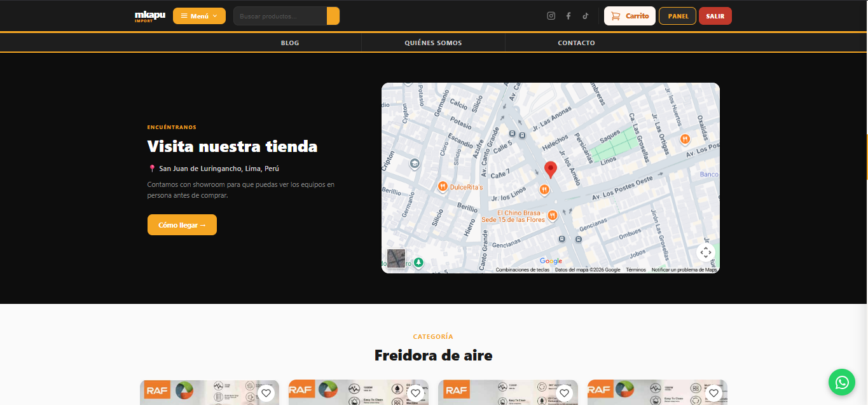Open the map camera controls button
868x405 pixels.
click(706, 252)
